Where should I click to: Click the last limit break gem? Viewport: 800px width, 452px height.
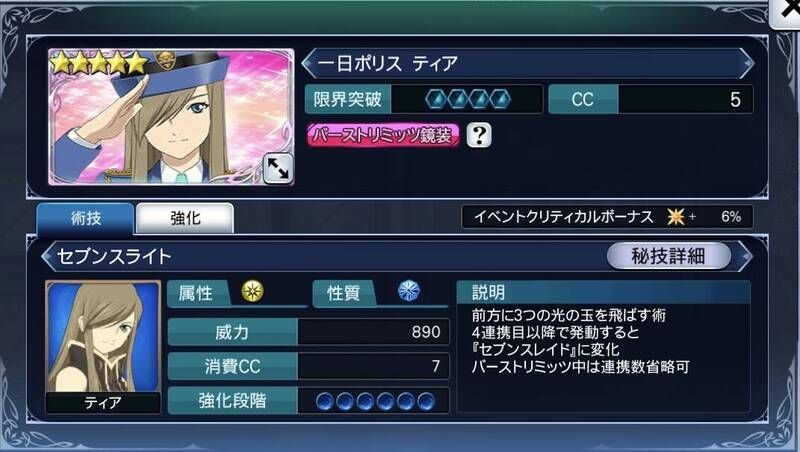[500, 99]
